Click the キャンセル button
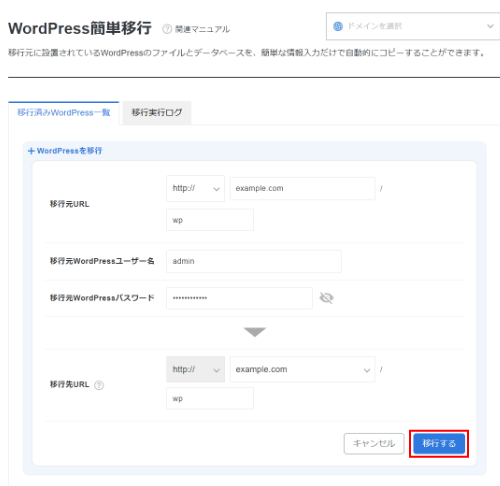Image resolution: width=500 pixels, height=486 pixels. (374, 444)
